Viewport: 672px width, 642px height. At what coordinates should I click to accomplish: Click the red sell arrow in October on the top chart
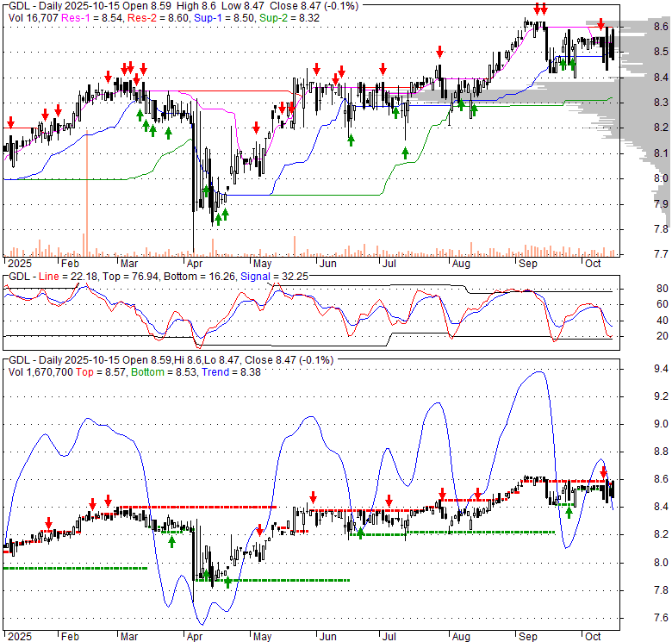pos(600,24)
